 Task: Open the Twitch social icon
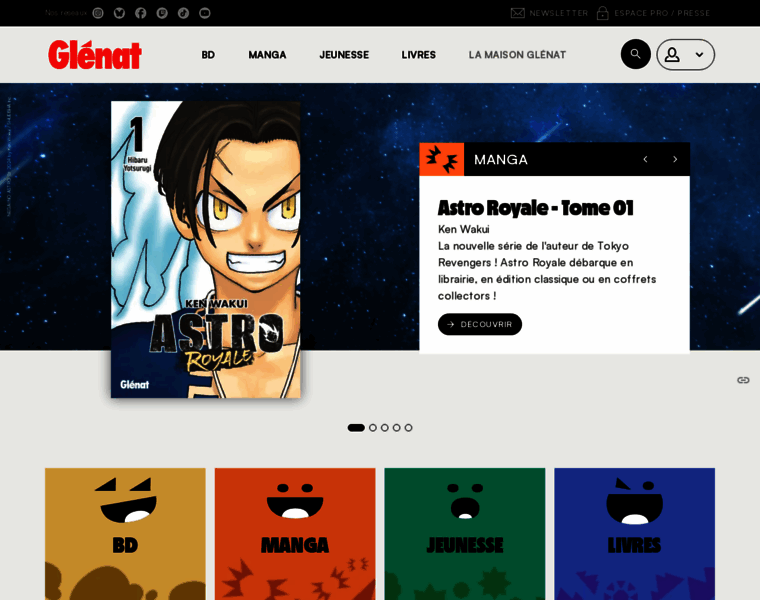pyautogui.click(x=162, y=13)
